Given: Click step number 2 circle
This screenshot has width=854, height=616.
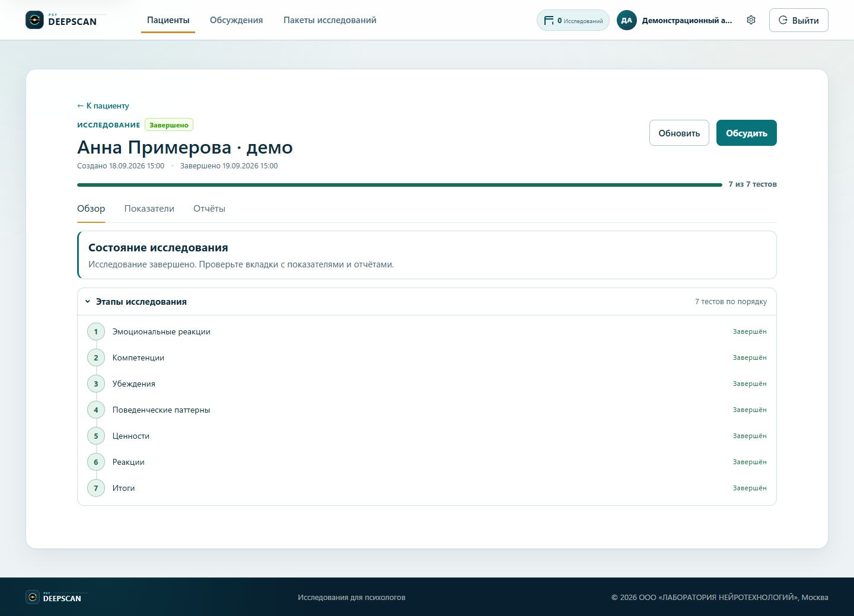Looking at the screenshot, I should (x=96, y=358).
